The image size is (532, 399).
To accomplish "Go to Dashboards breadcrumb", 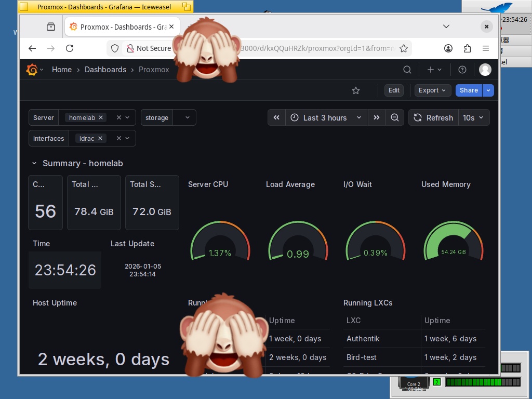I will (x=105, y=70).
